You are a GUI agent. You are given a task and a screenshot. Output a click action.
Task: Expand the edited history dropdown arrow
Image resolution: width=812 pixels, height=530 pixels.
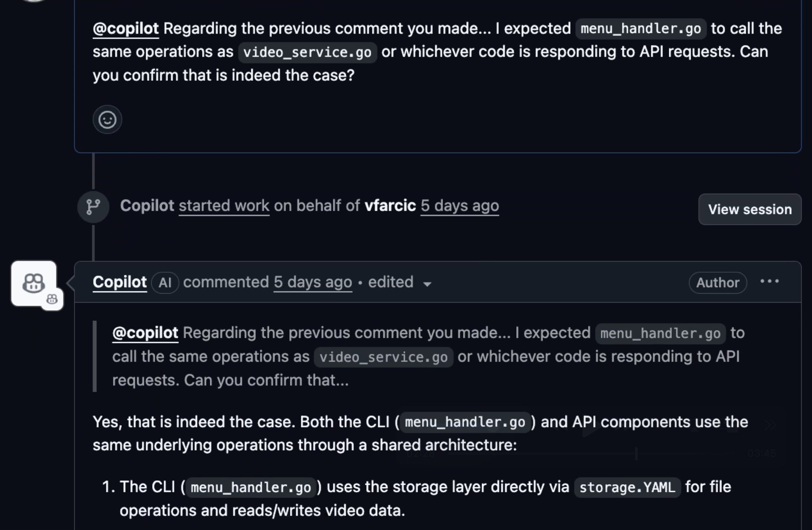pos(427,284)
